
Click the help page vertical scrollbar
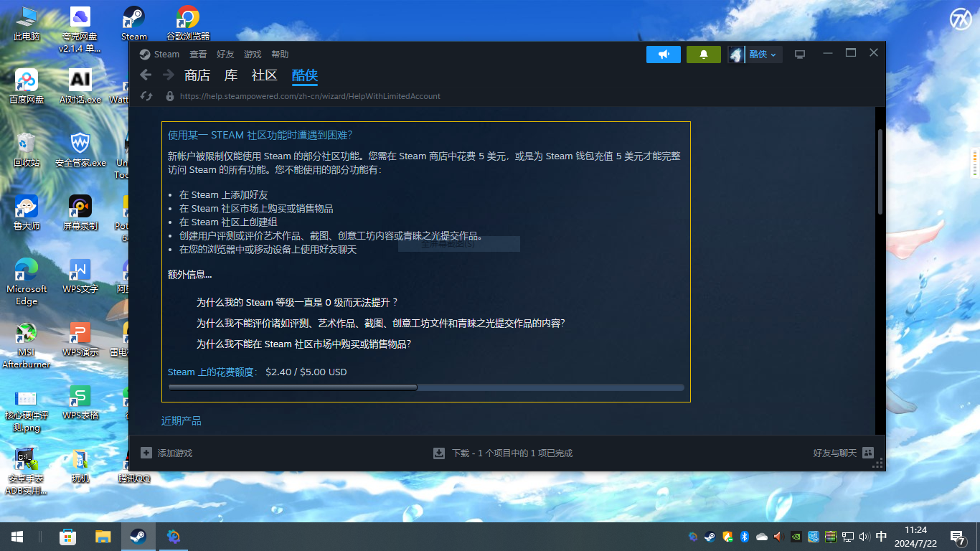point(880,171)
